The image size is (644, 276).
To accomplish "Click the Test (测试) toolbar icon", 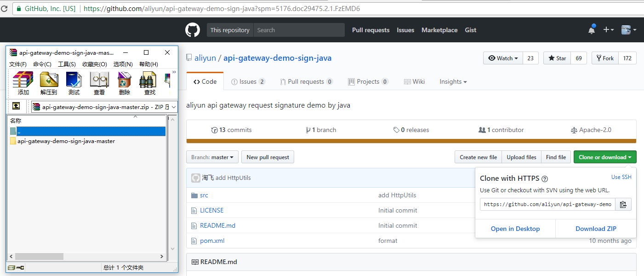I will tap(74, 83).
